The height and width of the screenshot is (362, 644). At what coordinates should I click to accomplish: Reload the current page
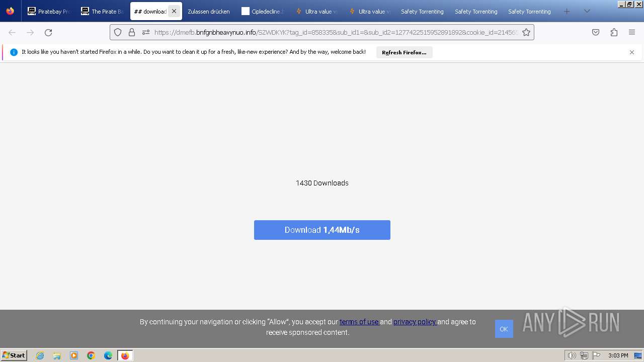(48, 32)
